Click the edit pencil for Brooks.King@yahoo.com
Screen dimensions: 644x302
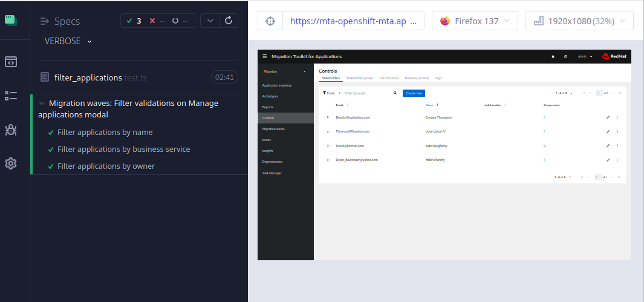[x=608, y=117]
